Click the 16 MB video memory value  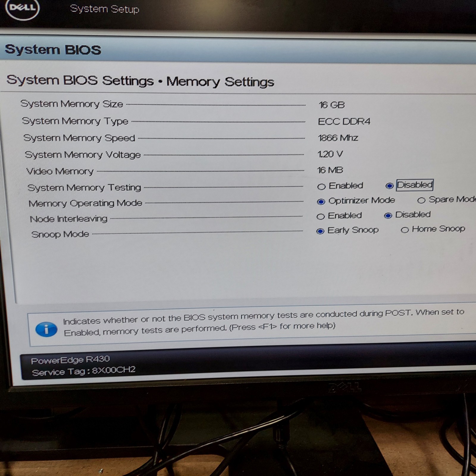(x=330, y=170)
